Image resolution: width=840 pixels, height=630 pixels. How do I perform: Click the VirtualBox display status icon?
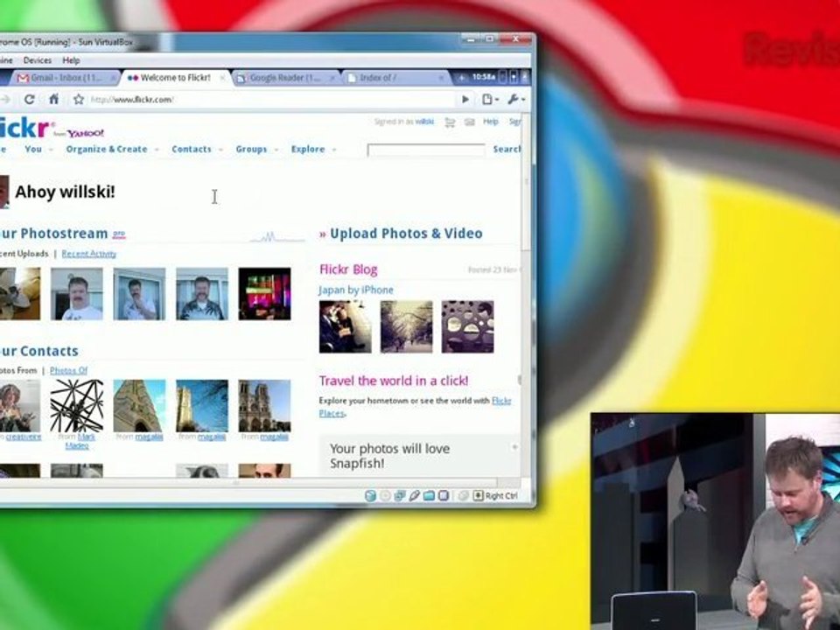point(443,495)
